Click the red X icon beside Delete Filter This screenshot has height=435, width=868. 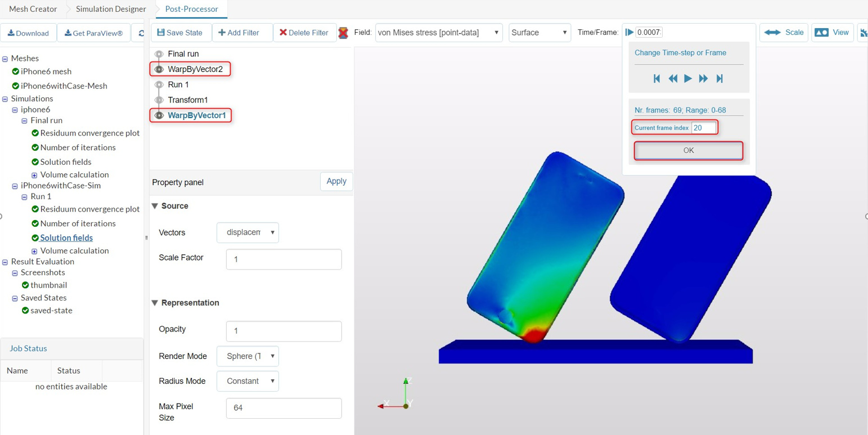coord(343,33)
